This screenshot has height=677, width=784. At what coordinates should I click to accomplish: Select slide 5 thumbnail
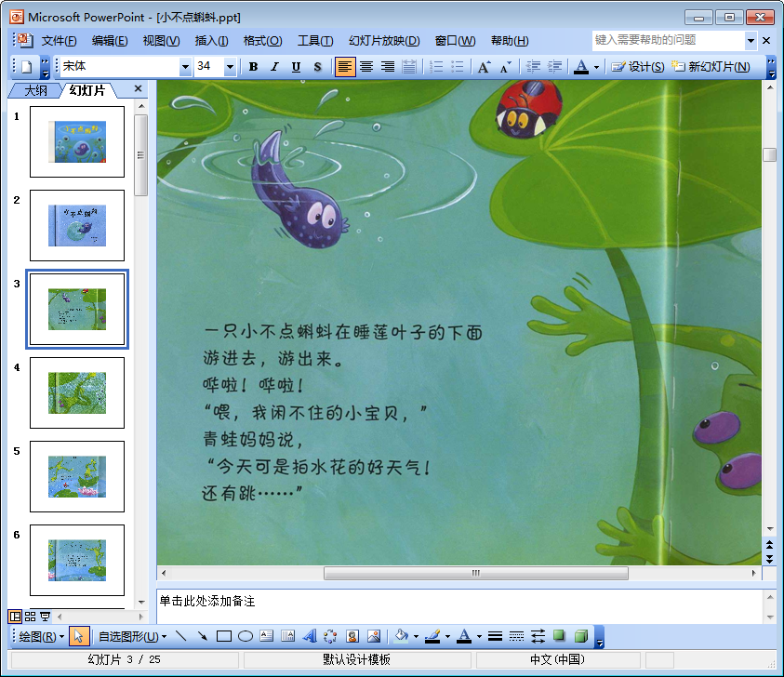tap(77, 476)
